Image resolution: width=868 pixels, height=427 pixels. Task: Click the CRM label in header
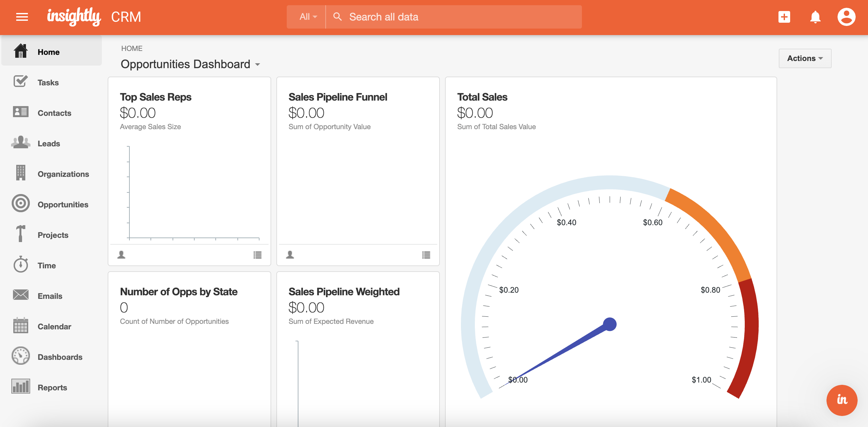(126, 17)
